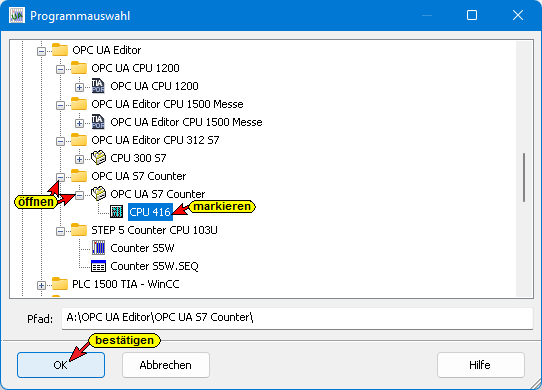Click the OPC UA S7 Counter project icon
The width and height of the screenshot is (542, 390).
(x=99, y=194)
